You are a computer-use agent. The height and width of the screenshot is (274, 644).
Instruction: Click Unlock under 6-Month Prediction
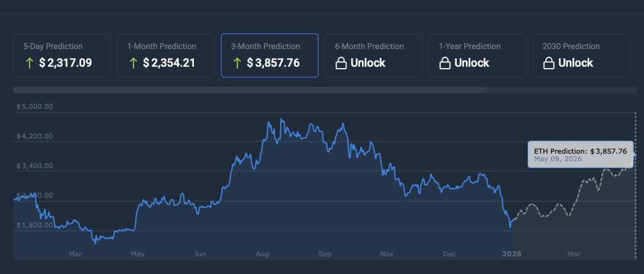[x=368, y=63]
